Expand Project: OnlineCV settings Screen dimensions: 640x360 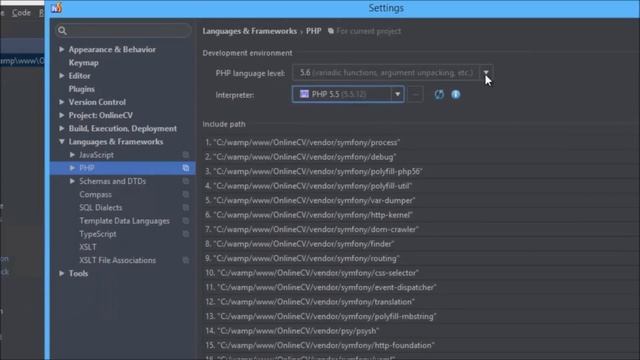(62, 115)
